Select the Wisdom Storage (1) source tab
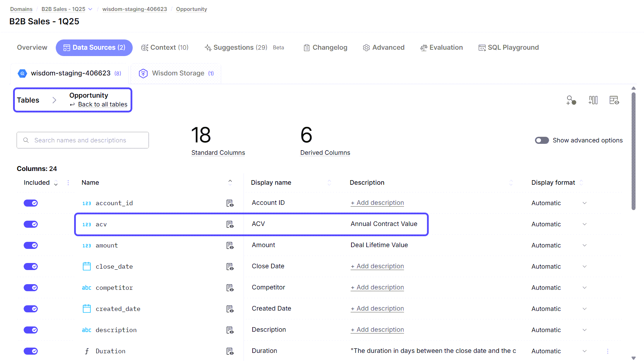Viewport: 644px width, 361px height. pos(176,73)
